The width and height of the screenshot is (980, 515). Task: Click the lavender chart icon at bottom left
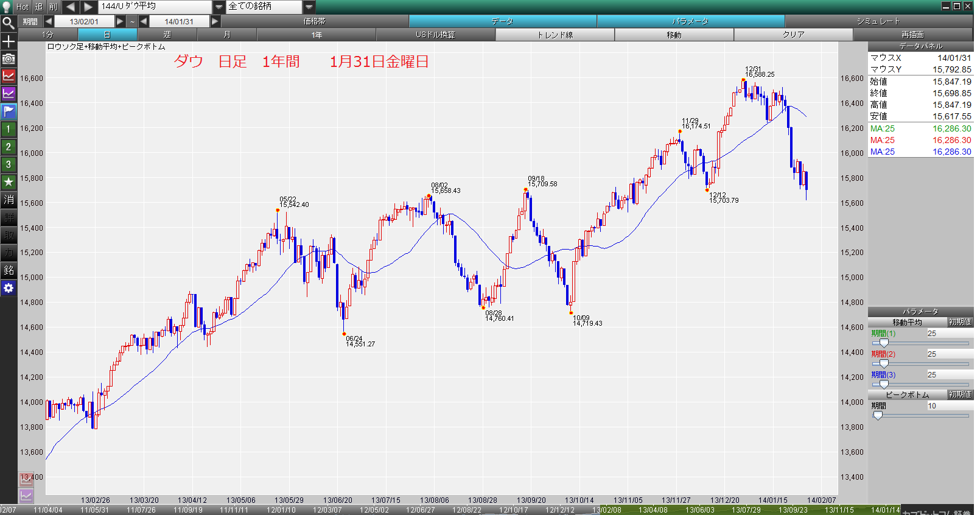[x=26, y=496]
